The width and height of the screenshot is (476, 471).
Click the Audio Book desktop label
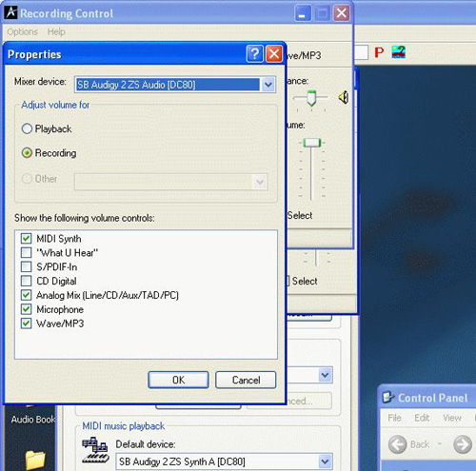[x=33, y=420]
